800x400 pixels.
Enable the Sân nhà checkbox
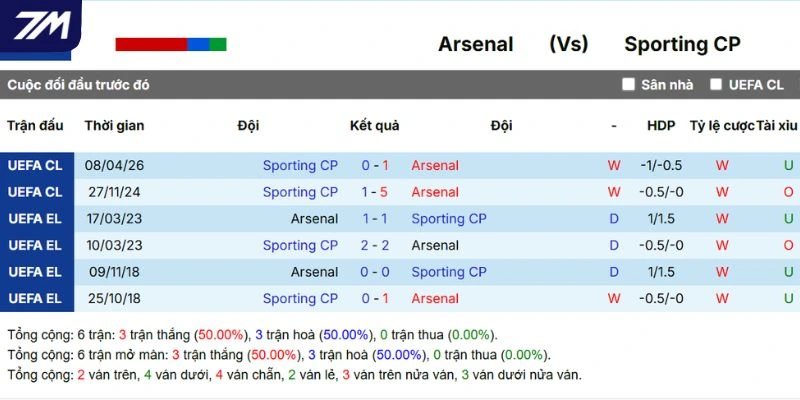point(628,84)
